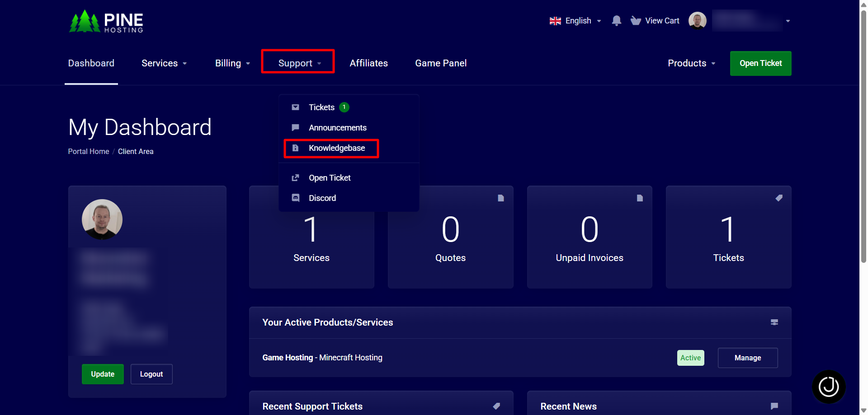Image resolution: width=868 pixels, height=415 pixels.
Task: Click Manage for Minecraft Hosting
Action: click(748, 358)
